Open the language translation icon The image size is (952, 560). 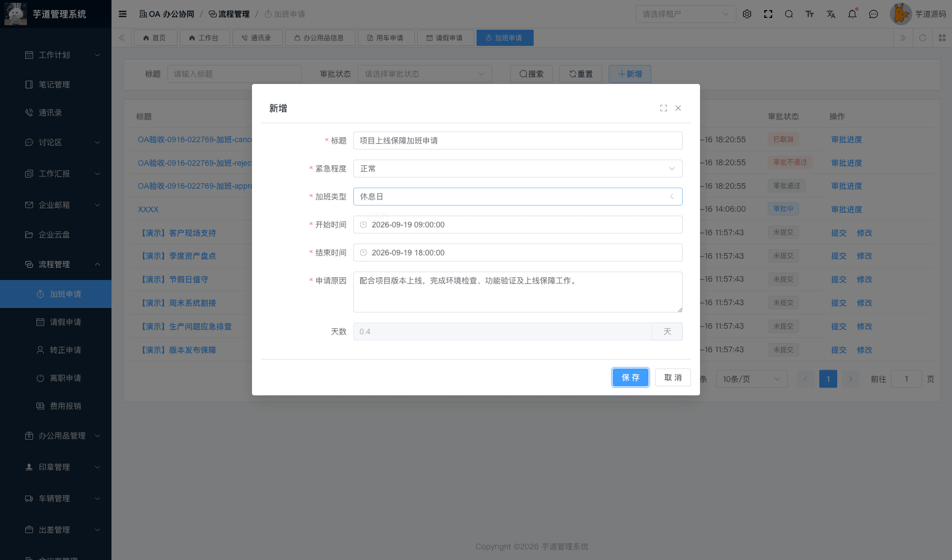831,14
